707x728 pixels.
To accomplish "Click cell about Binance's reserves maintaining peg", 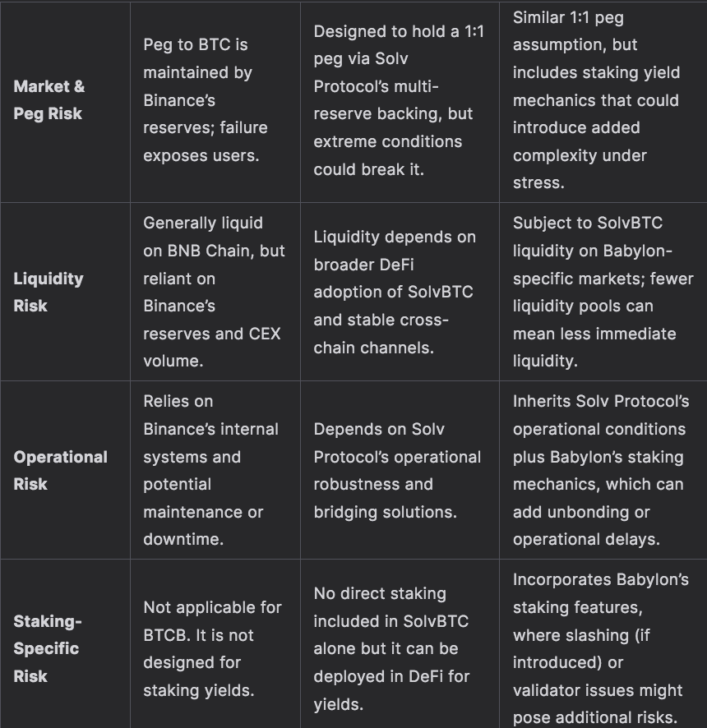I will coord(206,99).
